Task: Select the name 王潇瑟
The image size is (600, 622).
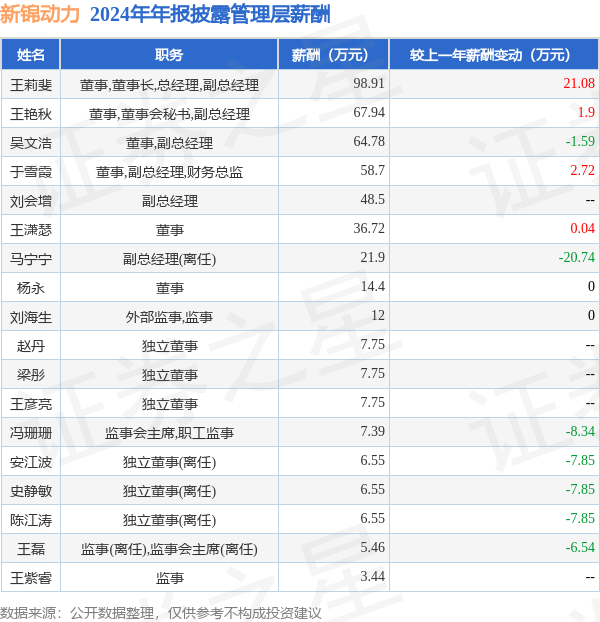Action: click(31, 230)
